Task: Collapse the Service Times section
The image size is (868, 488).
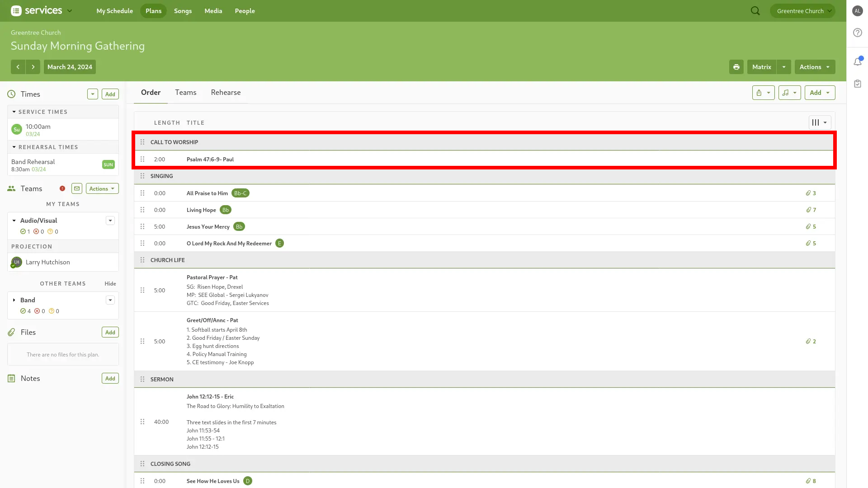Action: (x=14, y=112)
